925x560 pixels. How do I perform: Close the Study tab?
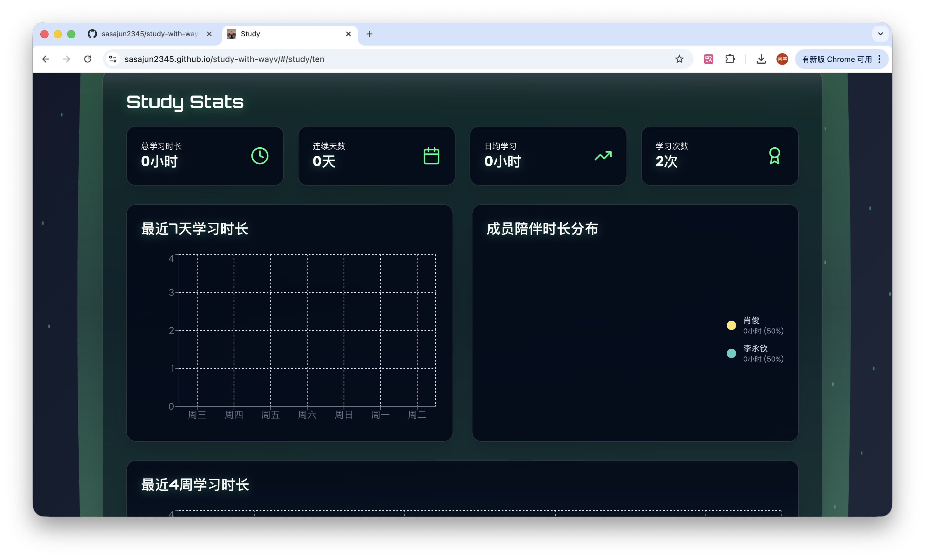pos(348,34)
